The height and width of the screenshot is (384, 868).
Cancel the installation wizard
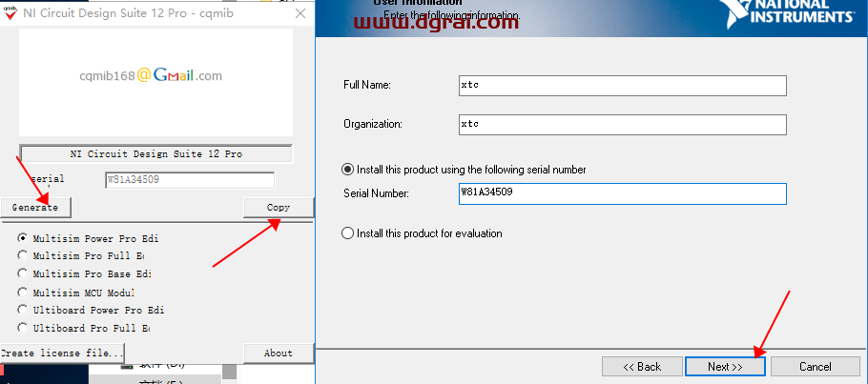coord(815,367)
